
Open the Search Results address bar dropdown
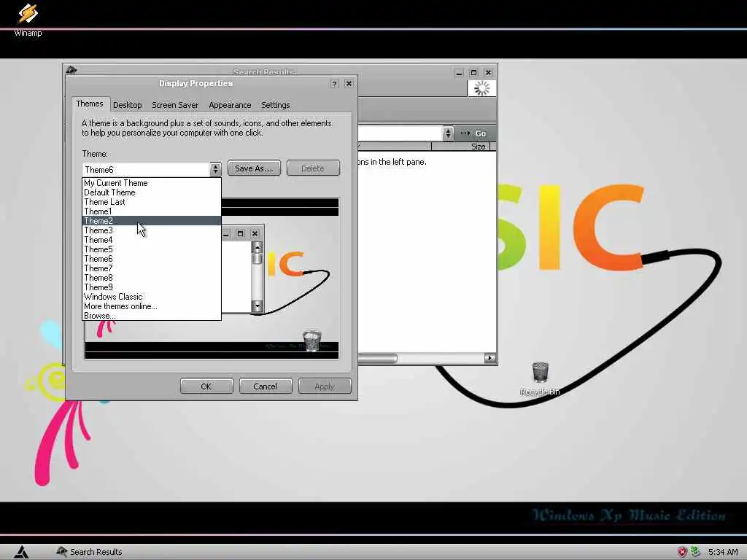(448, 133)
